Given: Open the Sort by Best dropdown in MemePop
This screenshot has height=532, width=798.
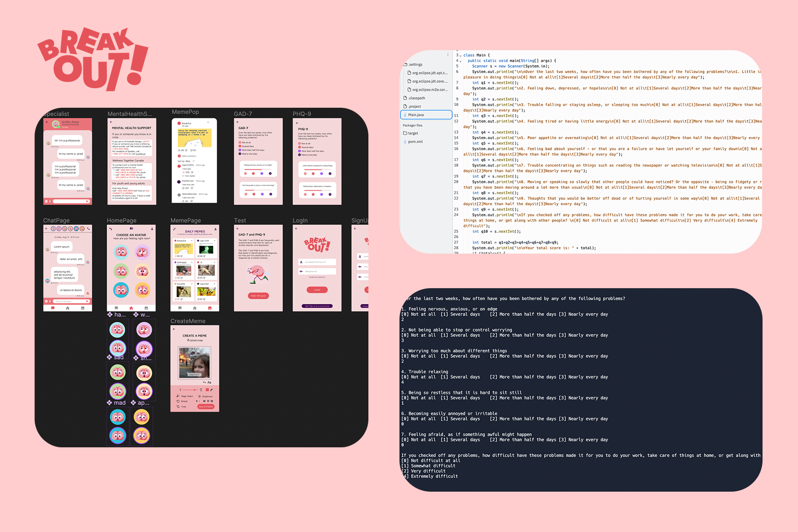Looking at the screenshot, I should coord(188,161).
